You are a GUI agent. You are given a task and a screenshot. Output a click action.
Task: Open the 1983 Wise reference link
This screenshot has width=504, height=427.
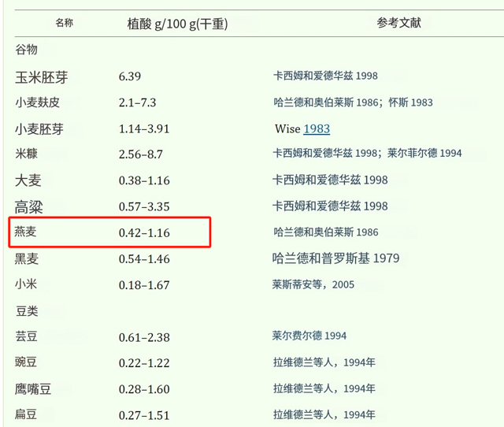[317, 128]
